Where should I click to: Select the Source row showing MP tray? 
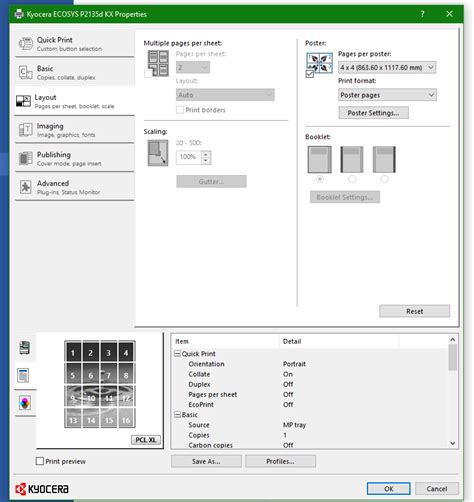[x=310, y=425]
